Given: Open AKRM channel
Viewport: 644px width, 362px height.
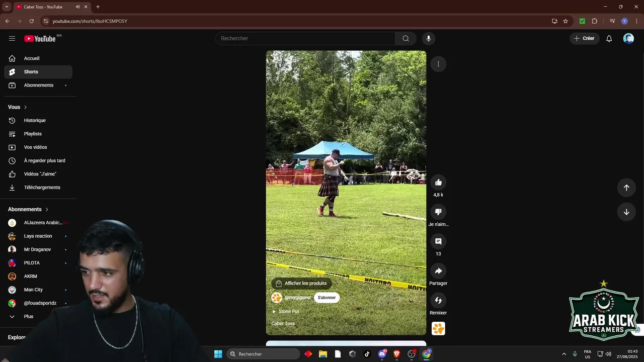Looking at the screenshot, I should [x=38, y=277].
